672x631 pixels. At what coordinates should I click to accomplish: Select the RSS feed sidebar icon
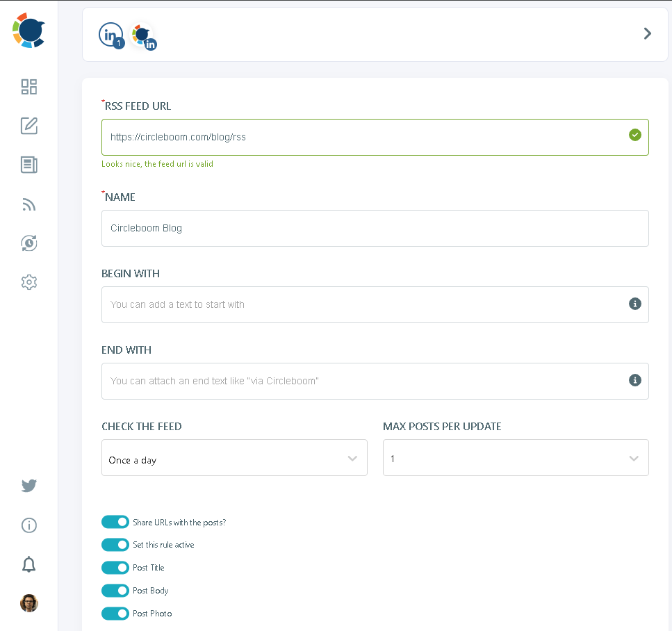[28, 204]
